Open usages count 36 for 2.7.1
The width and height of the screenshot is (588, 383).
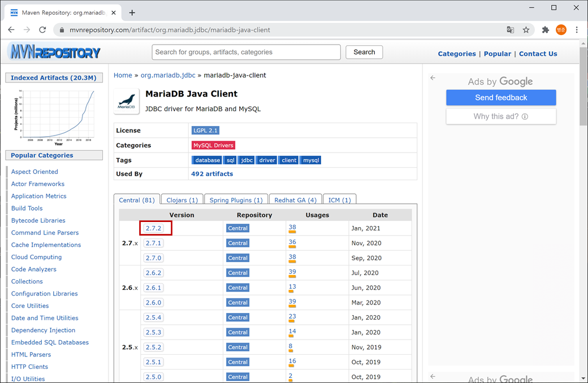point(292,242)
